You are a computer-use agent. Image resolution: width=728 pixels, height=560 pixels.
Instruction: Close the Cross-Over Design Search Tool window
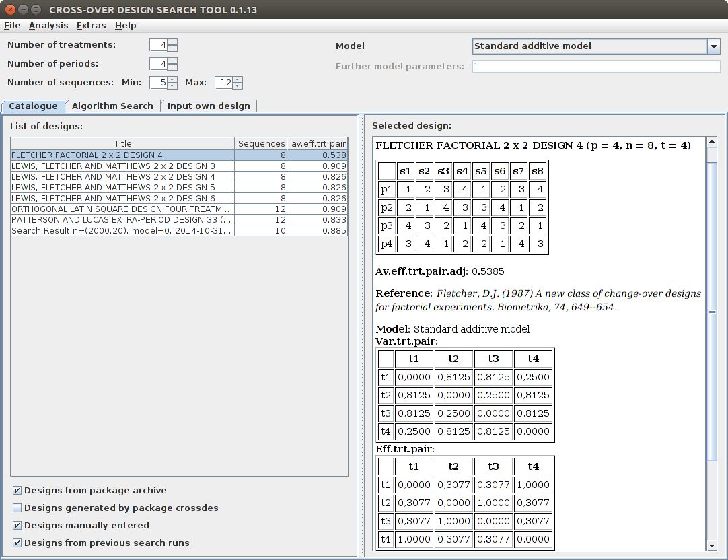(10, 9)
